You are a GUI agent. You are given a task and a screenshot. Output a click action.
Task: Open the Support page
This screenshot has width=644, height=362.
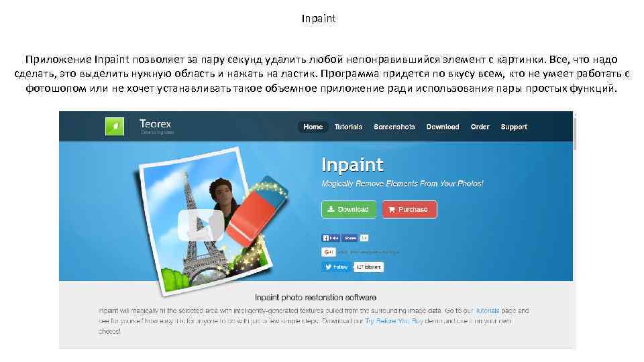[x=514, y=127]
